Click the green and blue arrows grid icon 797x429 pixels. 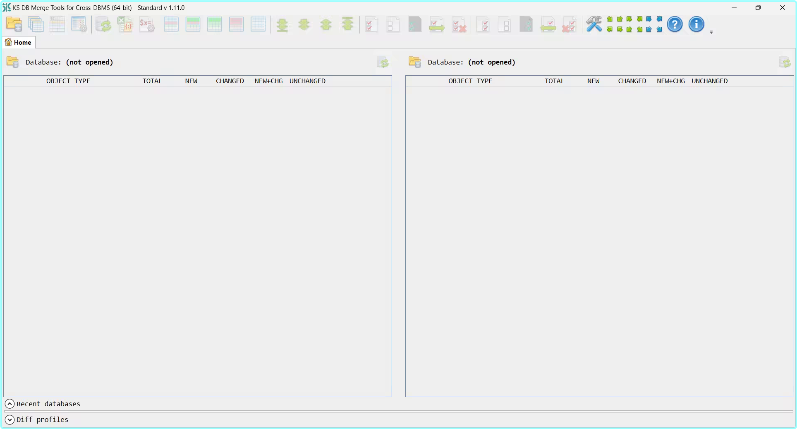[635, 24]
